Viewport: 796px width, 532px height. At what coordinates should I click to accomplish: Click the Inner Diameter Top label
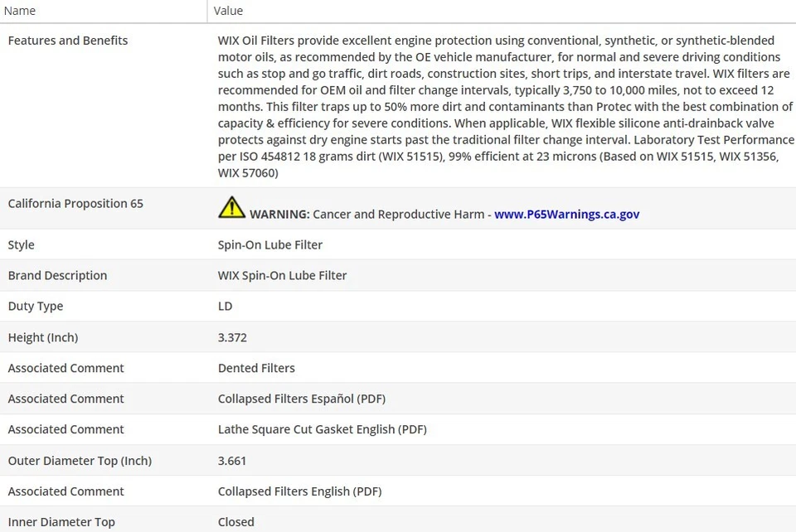tap(61, 522)
